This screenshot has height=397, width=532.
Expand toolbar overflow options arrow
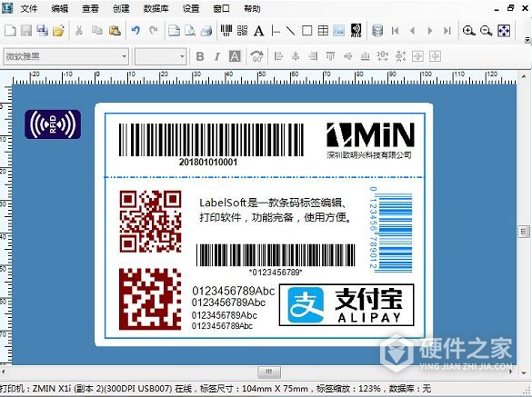[527, 40]
